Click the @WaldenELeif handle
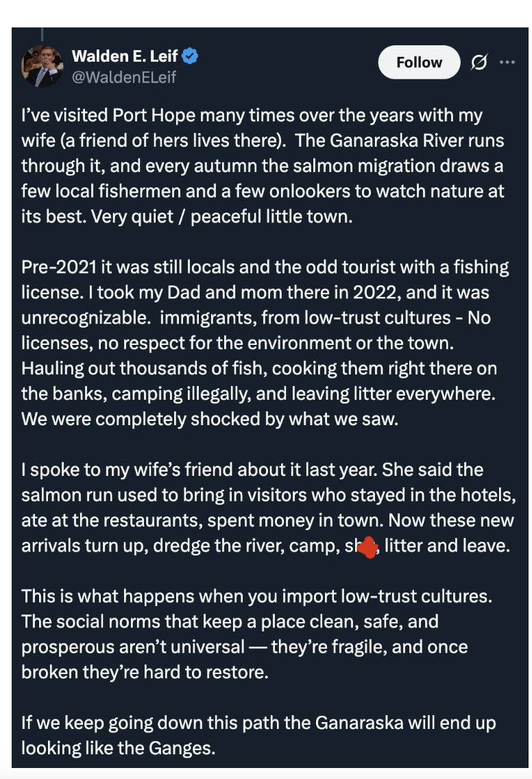The image size is (532, 779). coord(123,77)
